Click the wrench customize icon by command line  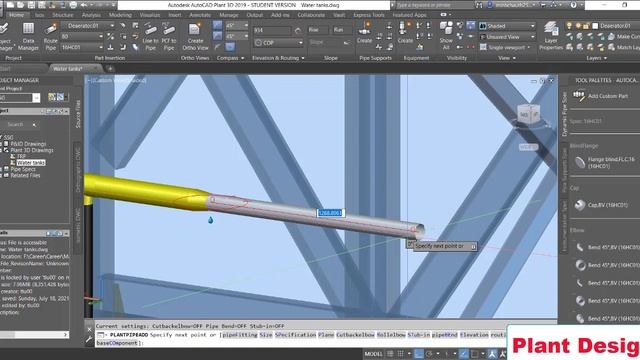tap(89, 339)
